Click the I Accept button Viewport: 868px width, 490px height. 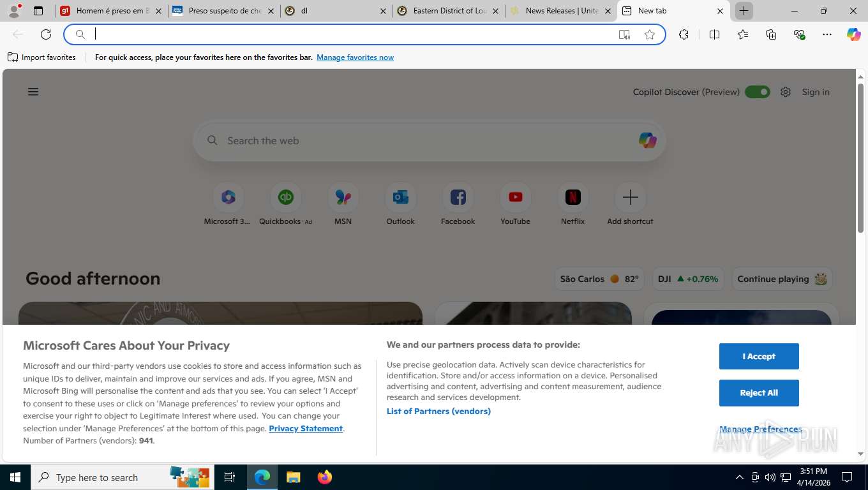tap(759, 356)
